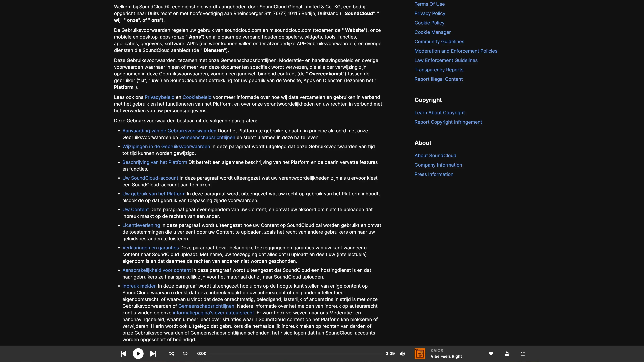Screen dimensions: 644x362
Task: Jump to Licentieverlening paragraph
Action: [141, 225]
